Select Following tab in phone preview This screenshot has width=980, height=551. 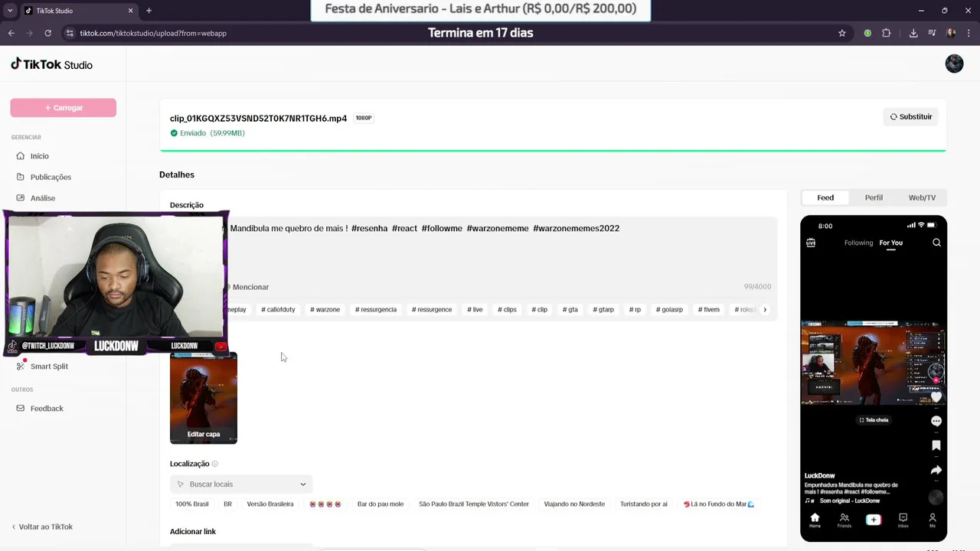point(858,243)
